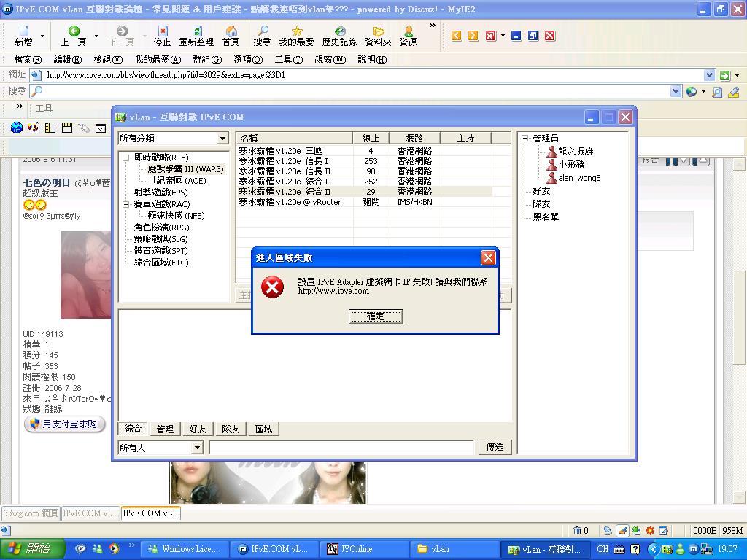The width and height of the screenshot is (747, 560).
Task: Open the 工具(T) menu
Action: click(x=288, y=60)
